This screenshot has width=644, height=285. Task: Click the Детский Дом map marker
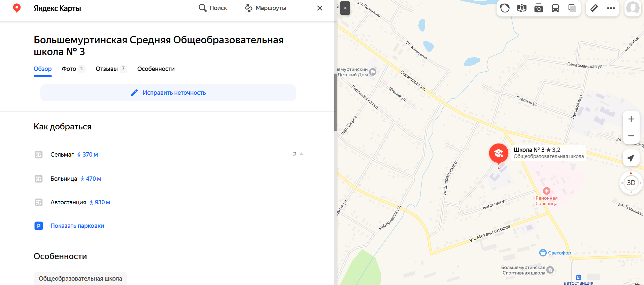tap(373, 72)
